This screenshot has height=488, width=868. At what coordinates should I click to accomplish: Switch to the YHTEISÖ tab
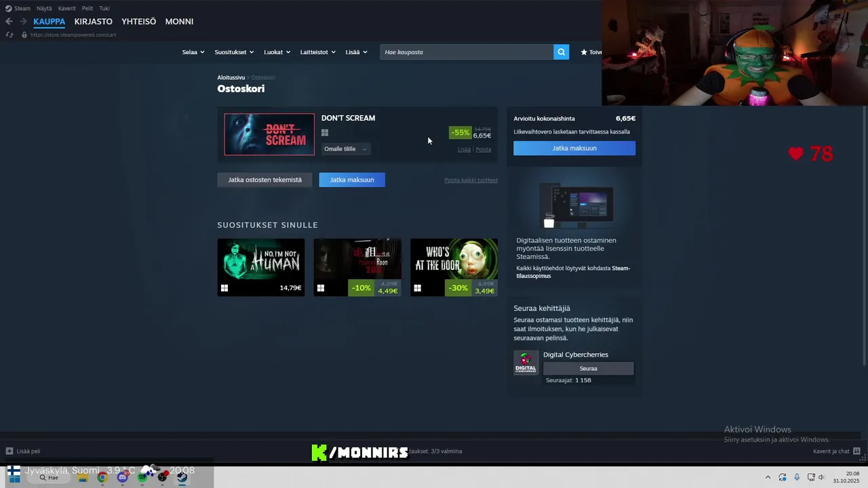coord(138,22)
